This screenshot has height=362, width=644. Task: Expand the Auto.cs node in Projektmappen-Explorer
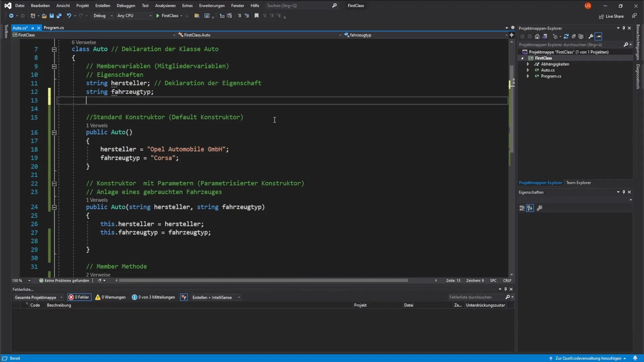tap(528, 70)
